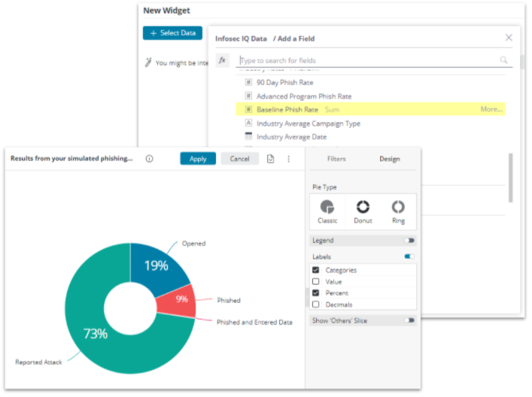The height and width of the screenshot is (397, 532).
Task: Check the Value label checkbox
Action: click(x=316, y=281)
